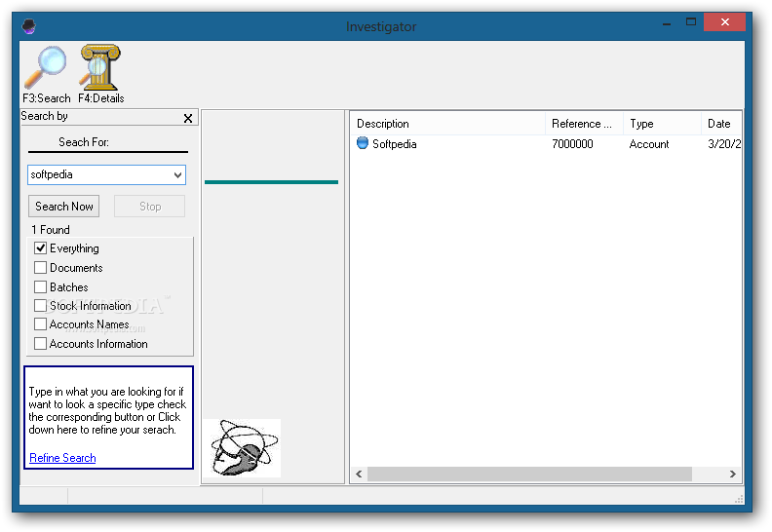Viewport: 772px width, 532px height.
Task: Select the Accounts Information checkbox
Action: (40, 344)
